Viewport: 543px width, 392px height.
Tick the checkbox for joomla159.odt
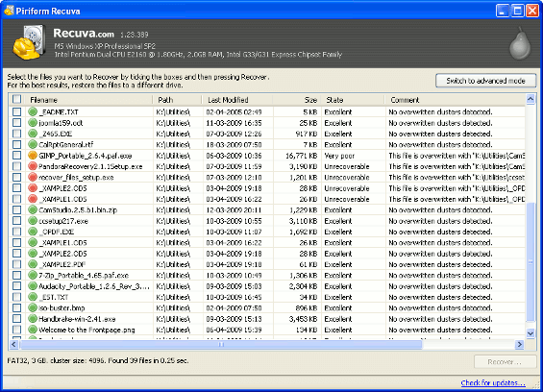[x=16, y=123]
